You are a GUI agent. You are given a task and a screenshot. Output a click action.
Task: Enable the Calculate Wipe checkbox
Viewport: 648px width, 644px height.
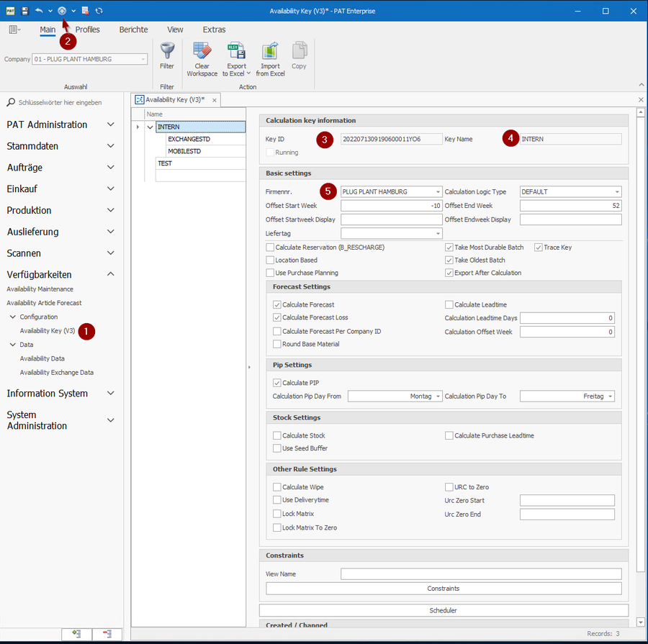(x=276, y=487)
